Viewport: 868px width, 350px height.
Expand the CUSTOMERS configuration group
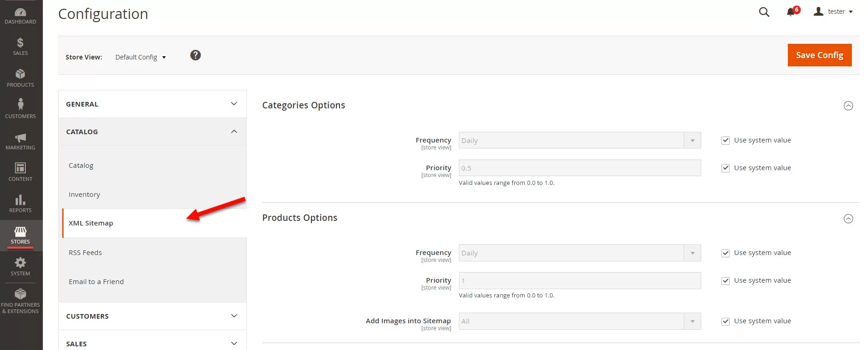pyautogui.click(x=152, y=316)
